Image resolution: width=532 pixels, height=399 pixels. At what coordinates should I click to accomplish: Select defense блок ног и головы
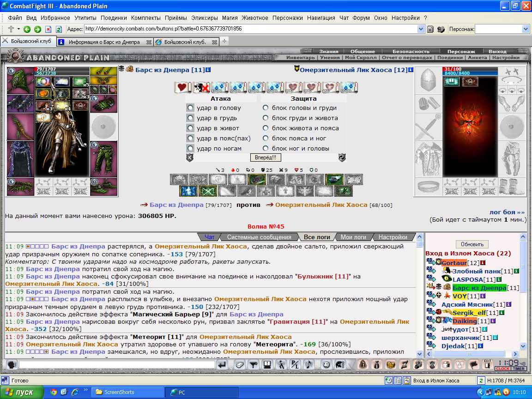coord(266,148)
